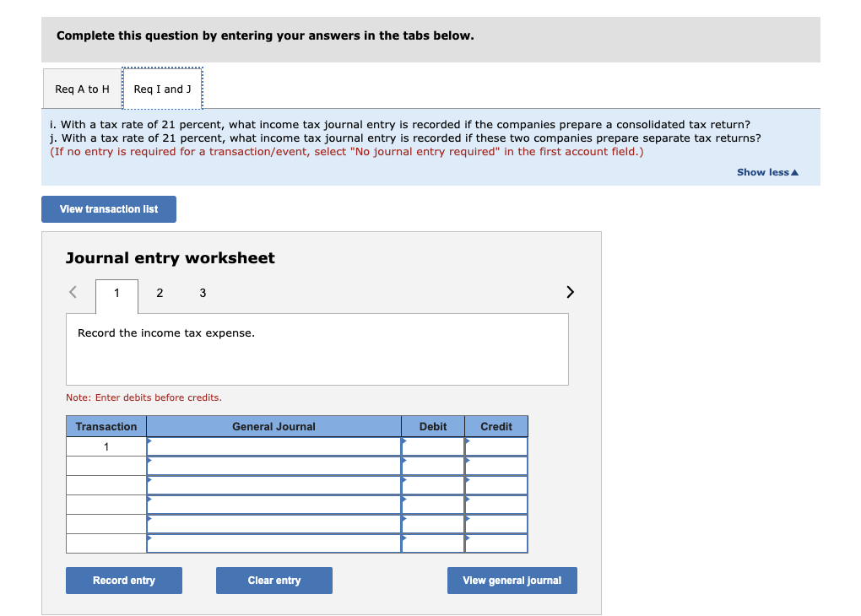
Task: Go to previous journal entry arrow
Action: (x=73, y=292)
